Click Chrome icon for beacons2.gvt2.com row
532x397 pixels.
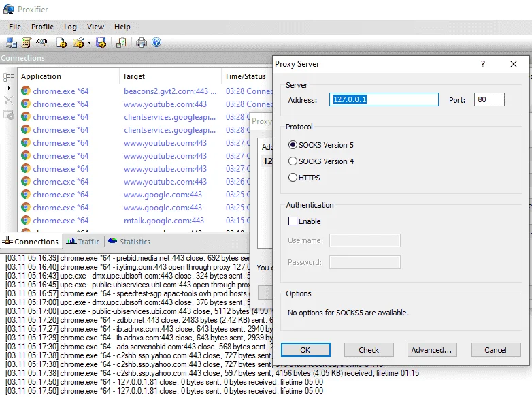pos(25,91)
